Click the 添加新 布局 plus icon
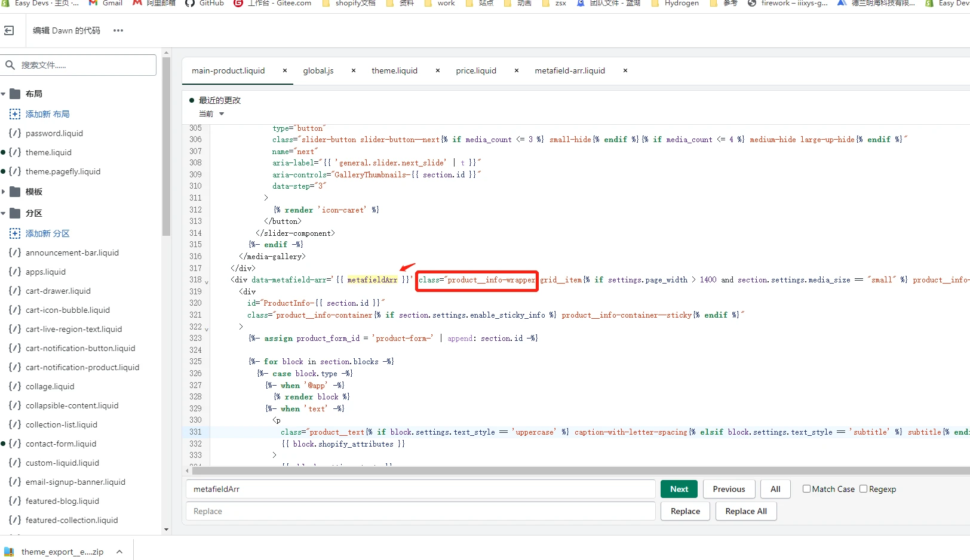The width and height of the screenshot is (970, 560). pos(15,114)
